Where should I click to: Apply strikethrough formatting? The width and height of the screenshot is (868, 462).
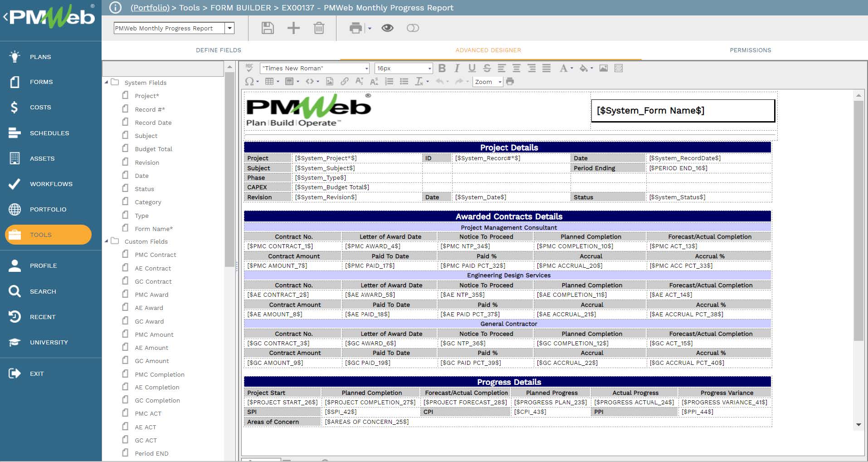[487, 68]
